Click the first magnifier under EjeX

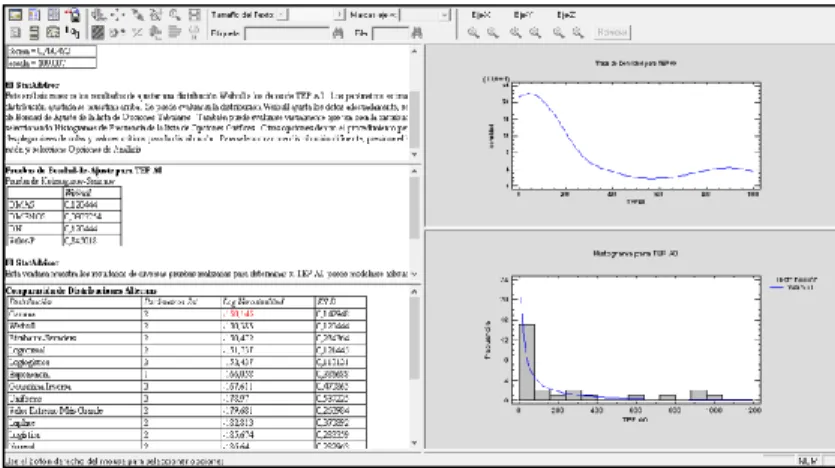click(x=473, y=33)
